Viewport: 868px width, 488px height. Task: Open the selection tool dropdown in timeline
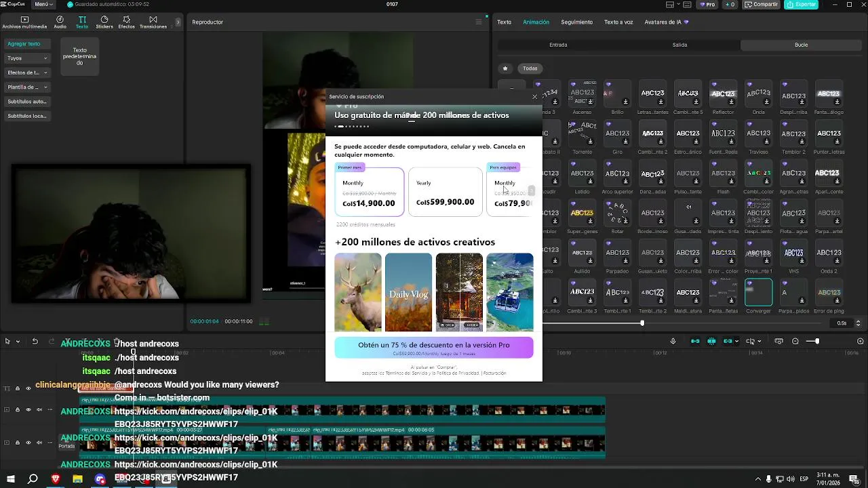click(x=18, y=342)
